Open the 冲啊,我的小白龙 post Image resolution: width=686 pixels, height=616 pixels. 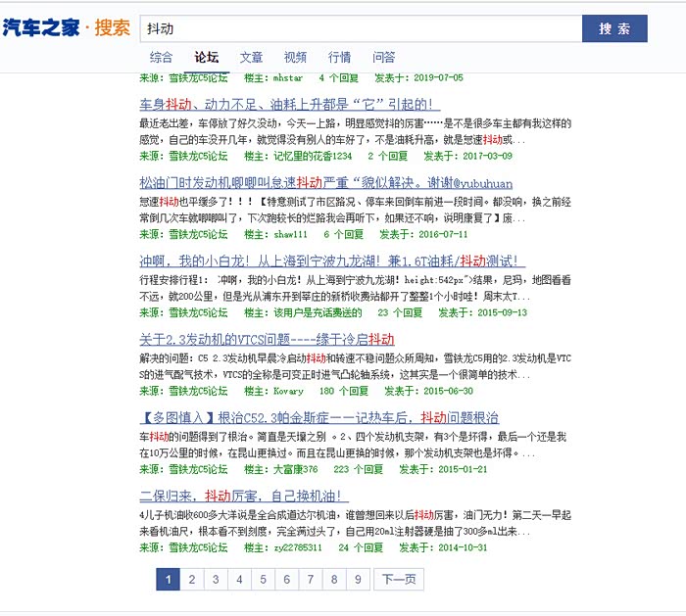click(332, 261)
